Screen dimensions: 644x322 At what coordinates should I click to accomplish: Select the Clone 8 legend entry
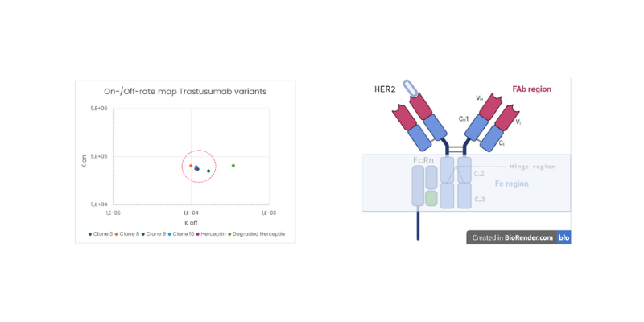pyautogui.click(x=128, y=234)
